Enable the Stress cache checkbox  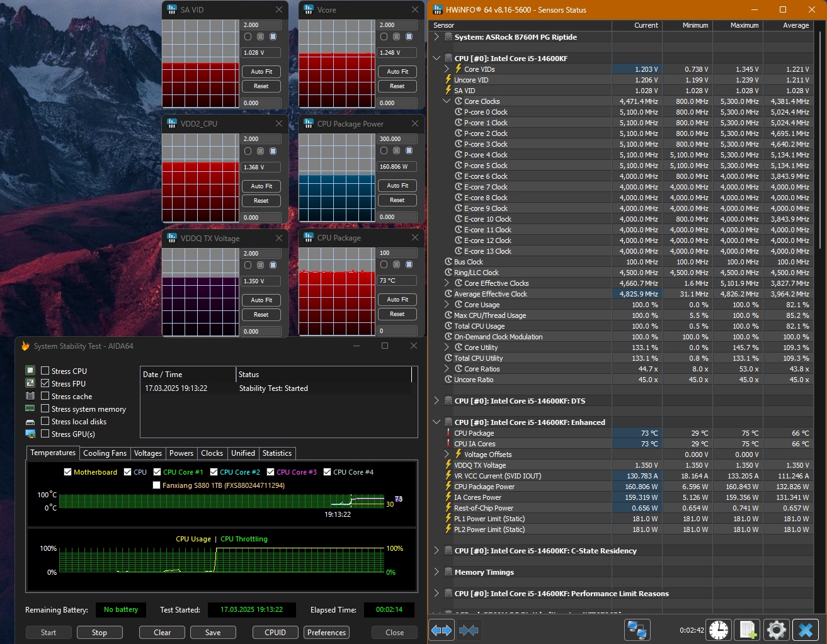pyautogui.click(x=45, y=396)
